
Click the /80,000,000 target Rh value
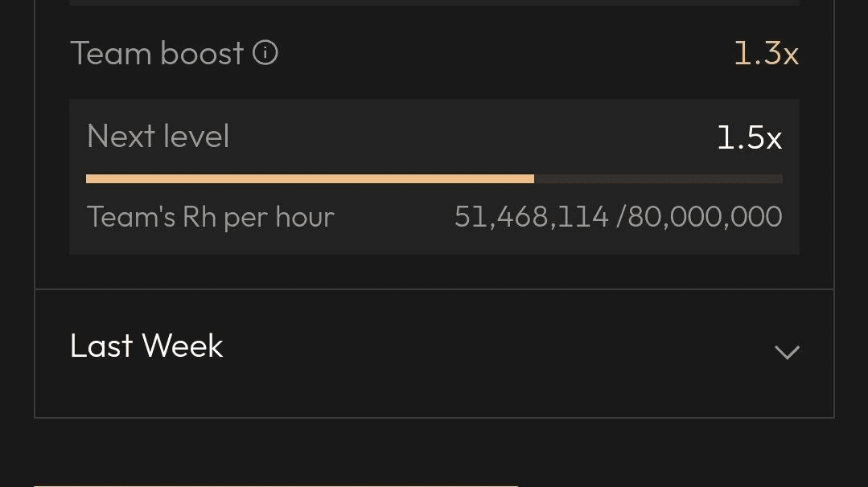pos(699,217)
